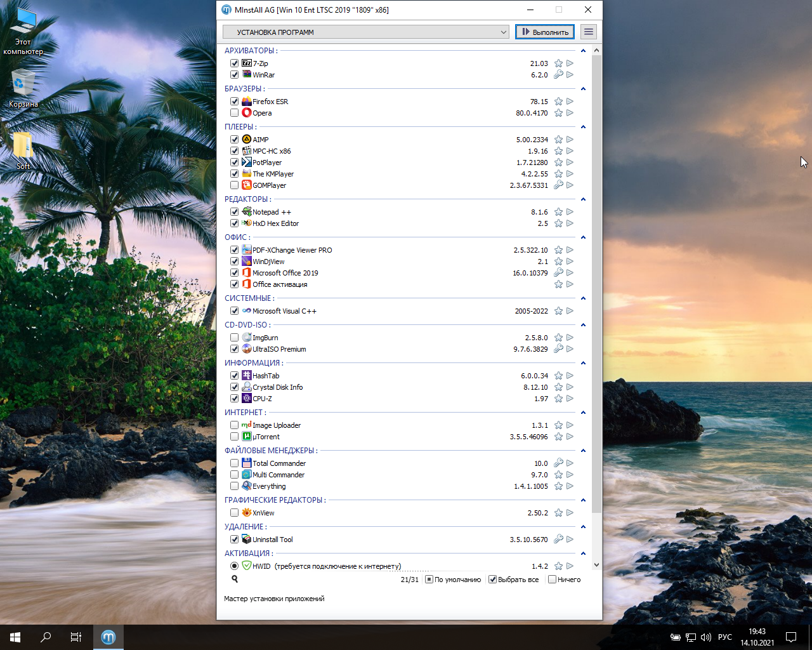Collapse the БРАУЗЕРЫ section
This screenshot has height=650, width=812.
coord(583,89)
